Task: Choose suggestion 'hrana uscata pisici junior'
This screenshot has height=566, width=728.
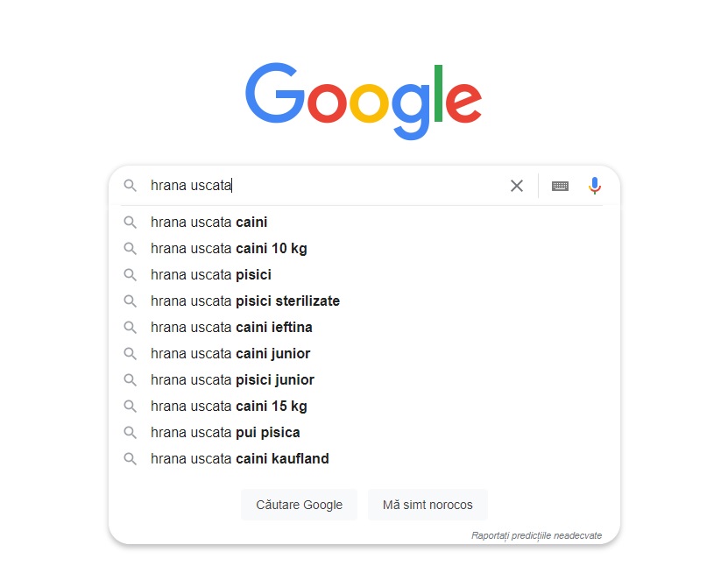Action: click(232, 380)
